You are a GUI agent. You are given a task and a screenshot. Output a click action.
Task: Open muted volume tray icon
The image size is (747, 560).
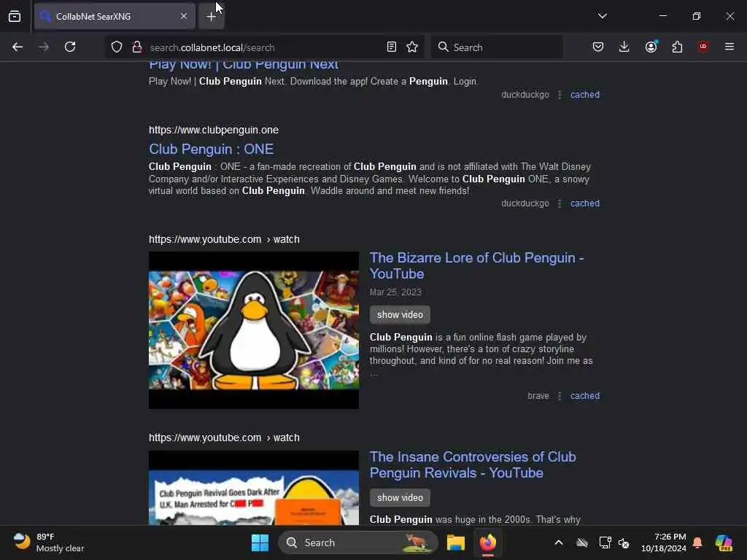click(624, 542)
